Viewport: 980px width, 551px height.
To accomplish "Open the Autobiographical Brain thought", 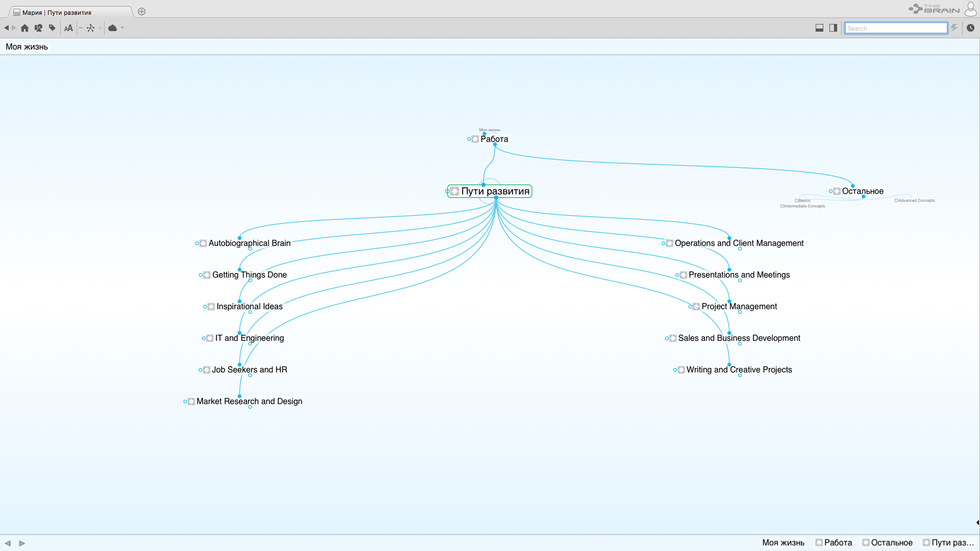I will tap(249, 243).
